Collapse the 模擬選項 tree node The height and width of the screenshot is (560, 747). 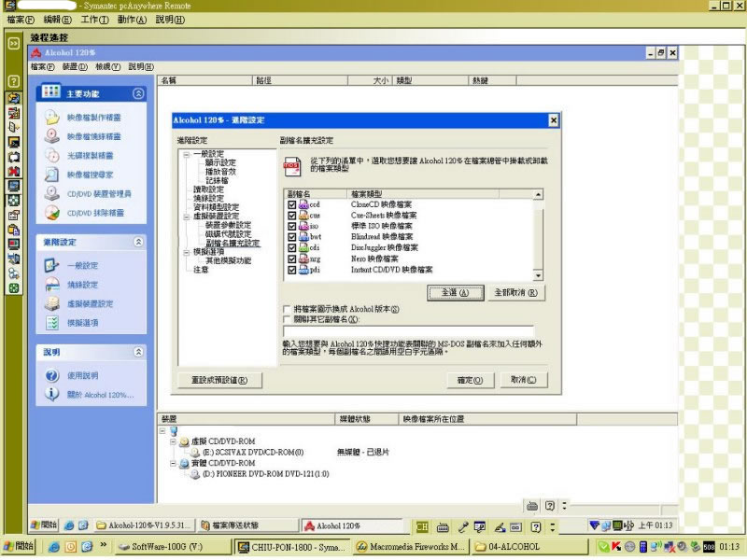186,252
